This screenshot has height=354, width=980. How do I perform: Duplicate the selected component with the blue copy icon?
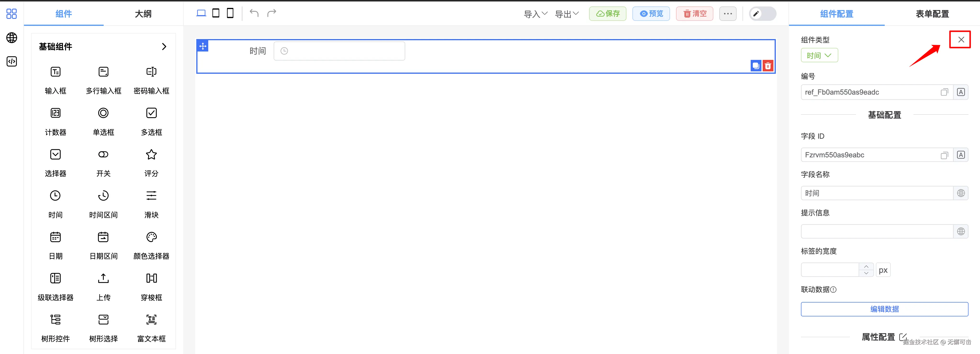755,66
